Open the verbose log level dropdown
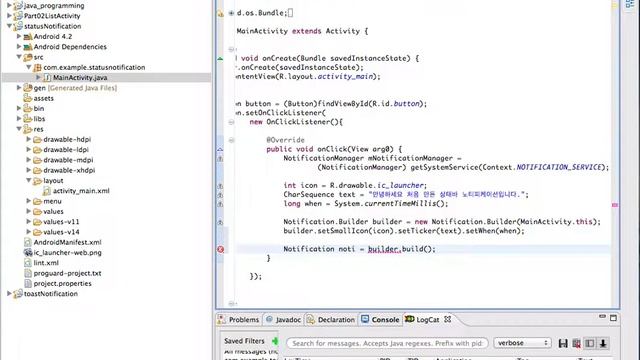 pyautogui.click(x=522, y=343)
